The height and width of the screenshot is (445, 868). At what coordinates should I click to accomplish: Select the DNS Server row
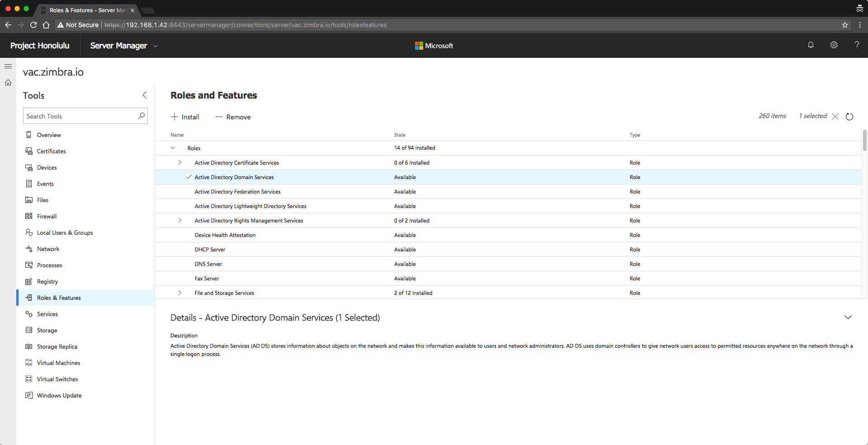[x=508, y=264]
